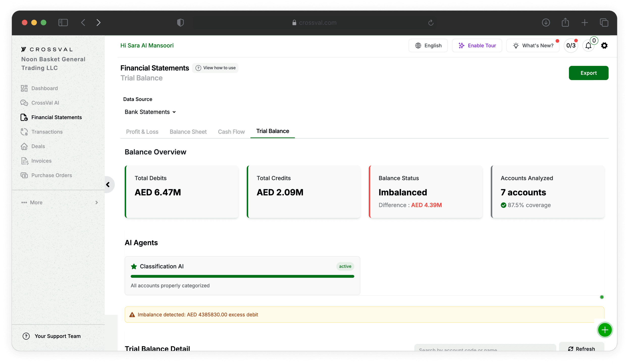Screen dimensions: 629x364
Task: Click the imbalance warning triangle icon
Action: coord(132,315)
